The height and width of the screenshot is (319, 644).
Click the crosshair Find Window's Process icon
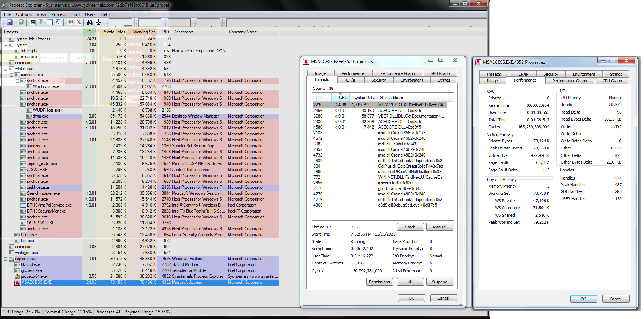point(99,23)
